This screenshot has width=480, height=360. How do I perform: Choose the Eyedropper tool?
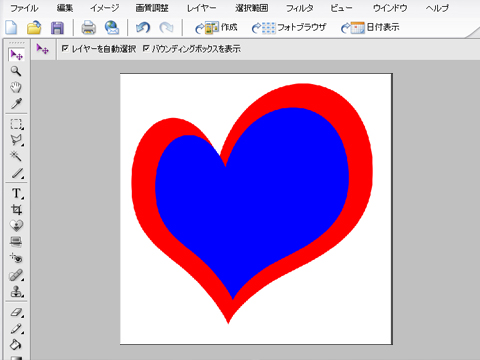(16, 104)
